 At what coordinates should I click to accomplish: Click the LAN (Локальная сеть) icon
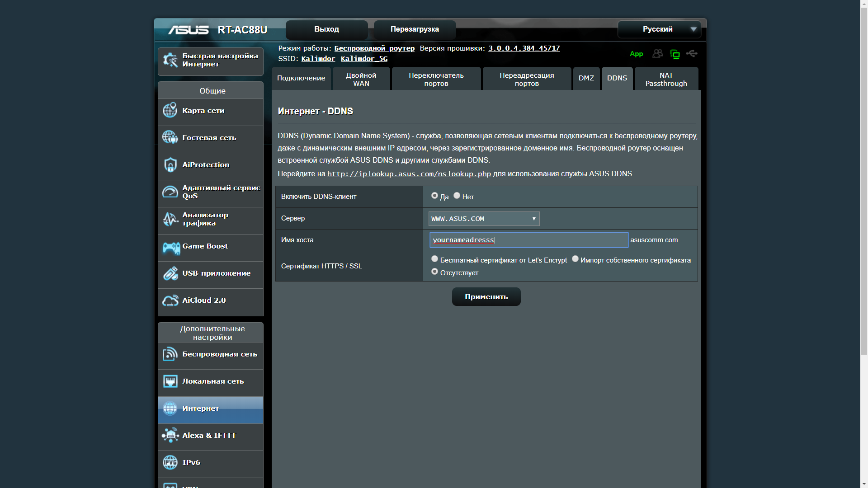point(170,381)
